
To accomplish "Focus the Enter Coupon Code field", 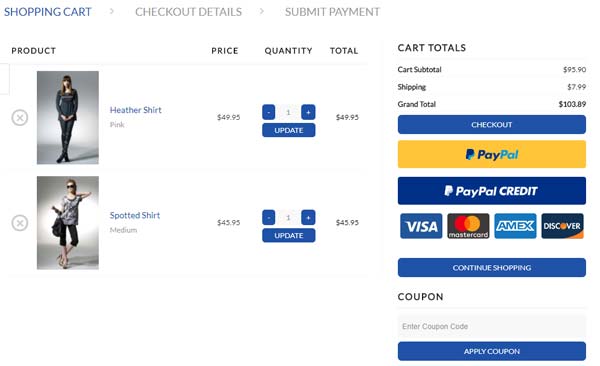I will pos(492,326).
